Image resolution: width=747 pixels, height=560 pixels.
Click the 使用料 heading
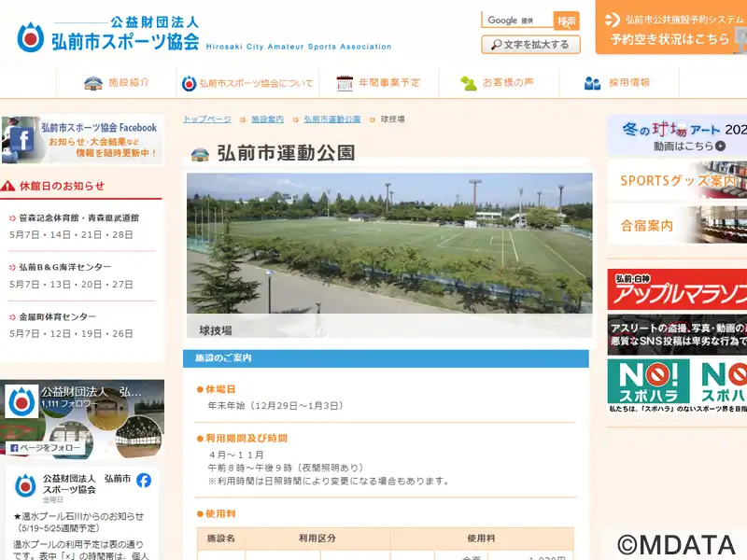pos(220,514)
